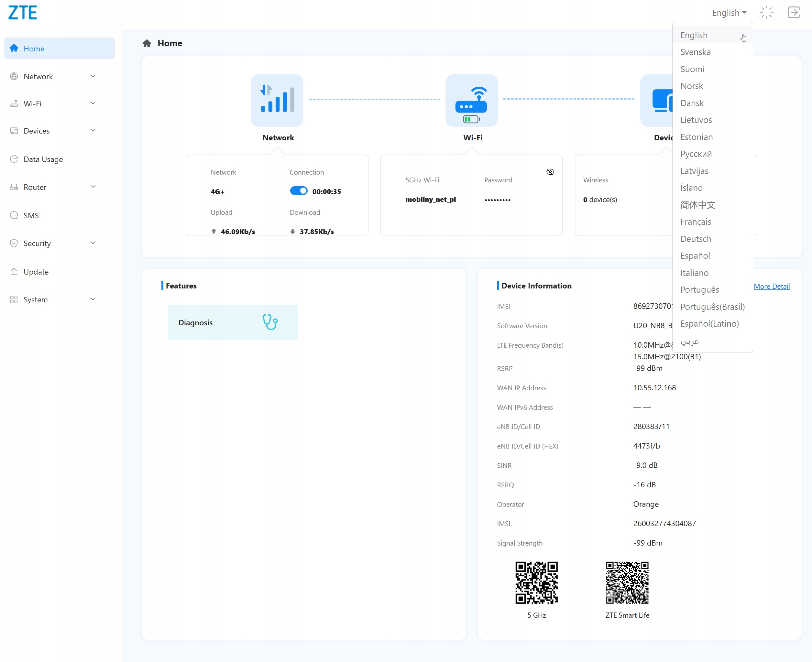This screenshot has width=812, height=662.
Task: Choose Français in the language menu
Action: (696, 222)
